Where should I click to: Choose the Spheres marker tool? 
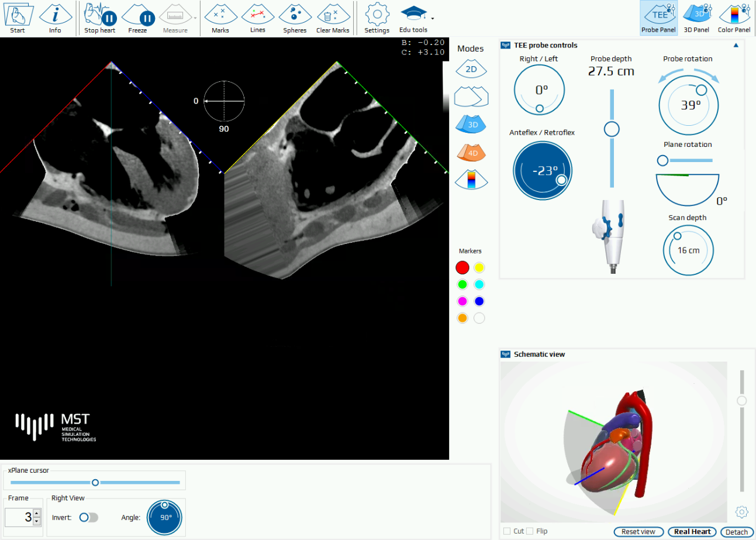[x=295, y=18]
